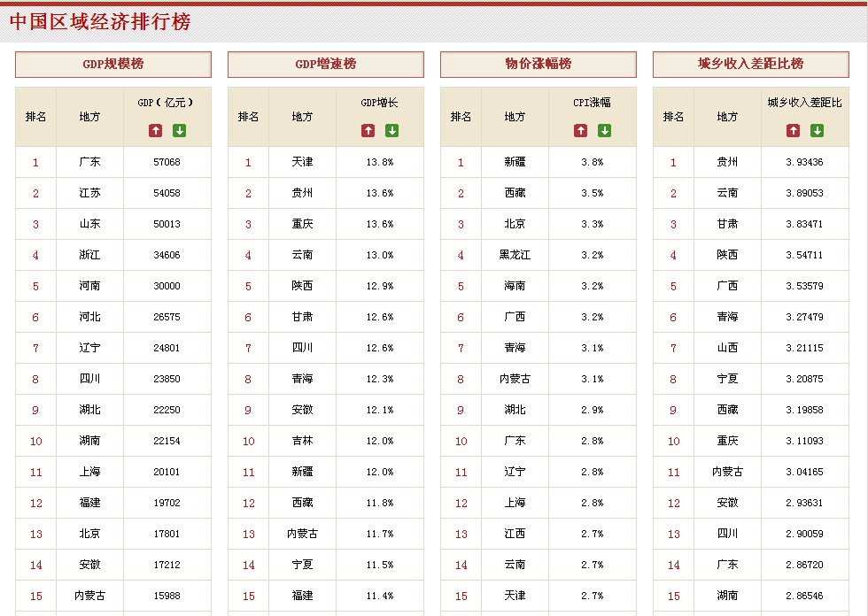
Task: Sort CPI涨幅 column ascending with red arrow
Action: (x=581, y=130)
